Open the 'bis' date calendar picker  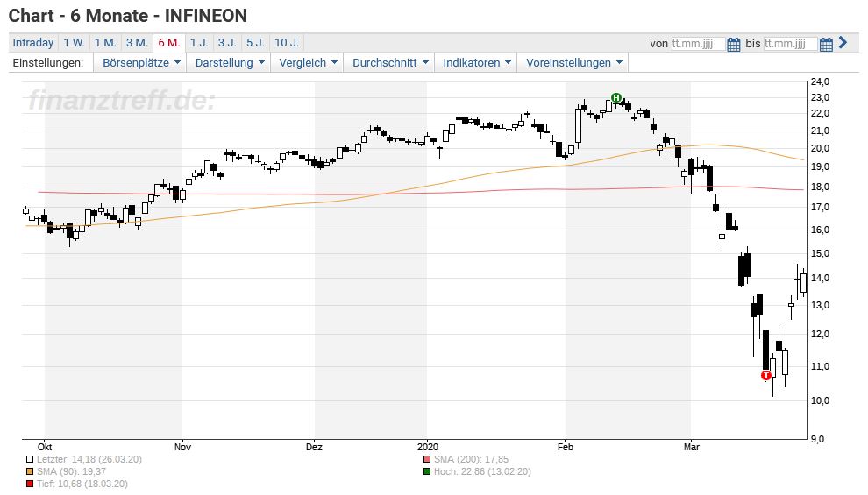tap(826, 45)
